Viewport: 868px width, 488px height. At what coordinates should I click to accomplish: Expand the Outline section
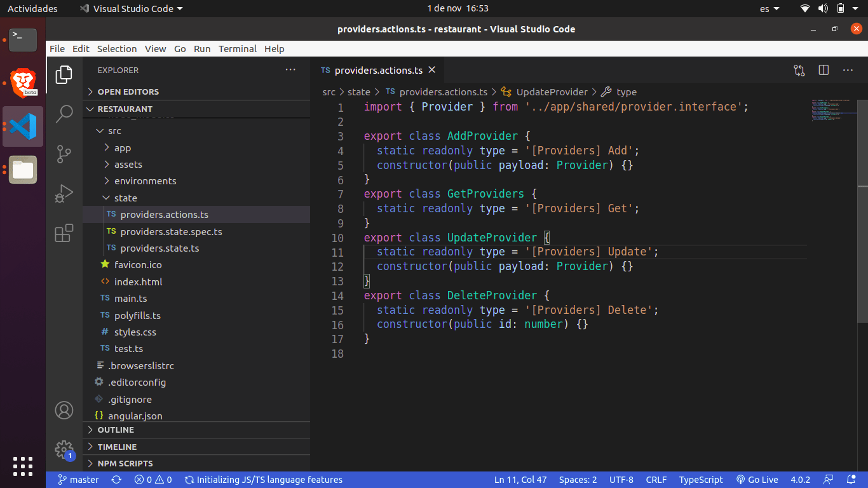coord(196,430)
